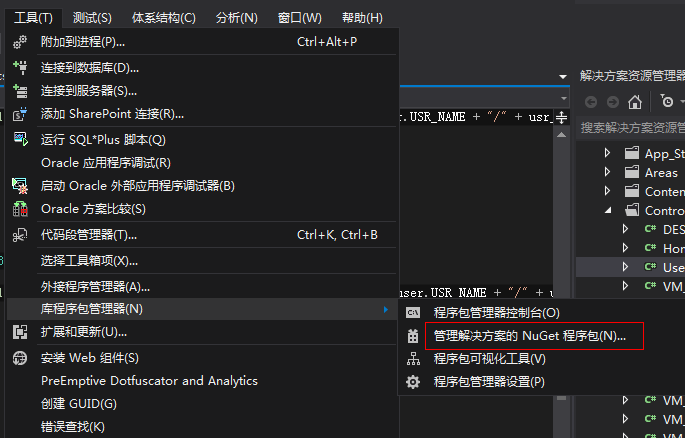Open the Window (窗口) menu
This screenshot has height=438, width=685.
300,18
